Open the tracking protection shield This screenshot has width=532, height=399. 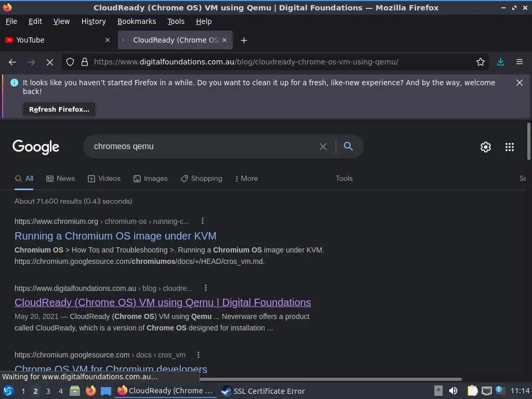pyautogui.click(x=70, y=62)
